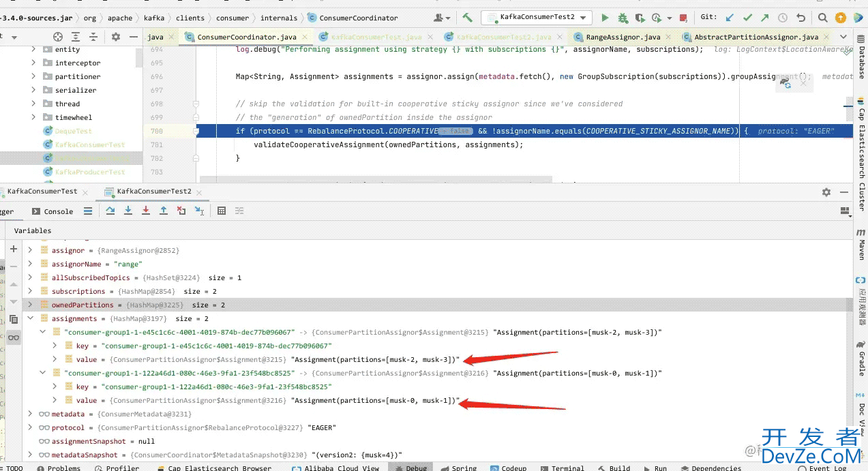Click watches glasses icon in Variables sidebar
This screenshot has height=471, width=868.
click(x=13, y=337)
